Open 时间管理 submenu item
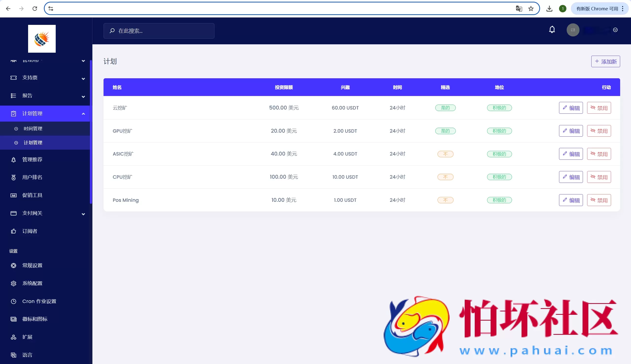 click(33, 128)
